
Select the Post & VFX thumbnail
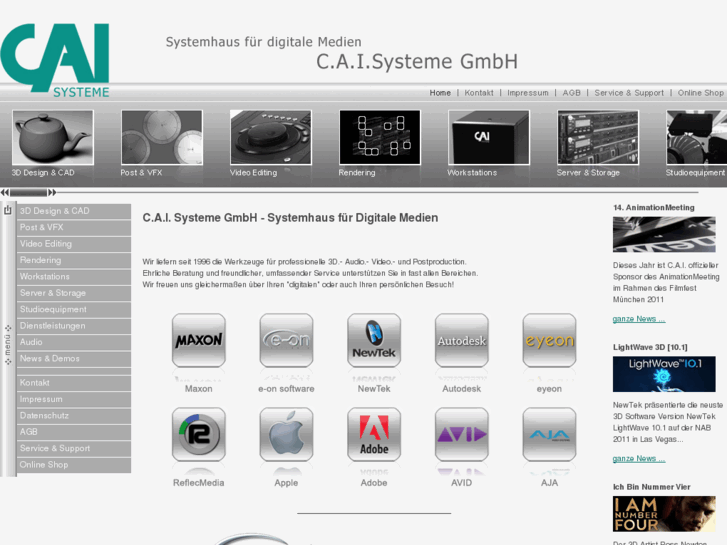click(162, 137)
